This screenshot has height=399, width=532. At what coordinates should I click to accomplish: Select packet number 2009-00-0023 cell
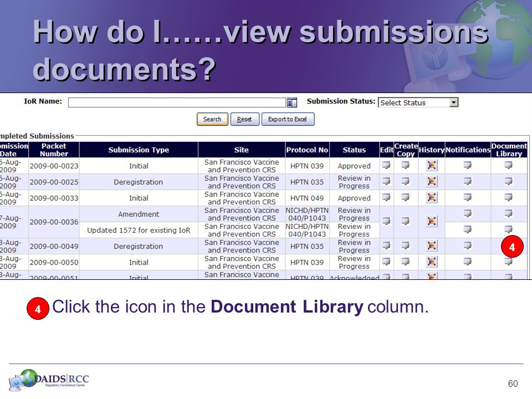54,166
